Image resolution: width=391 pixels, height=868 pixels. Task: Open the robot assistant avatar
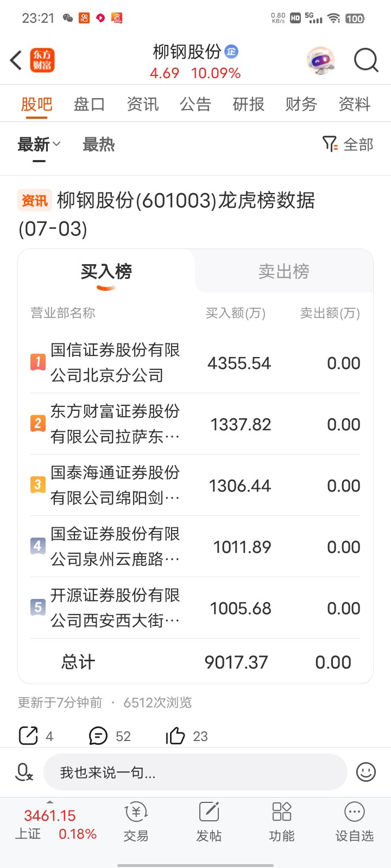point(321,60)
